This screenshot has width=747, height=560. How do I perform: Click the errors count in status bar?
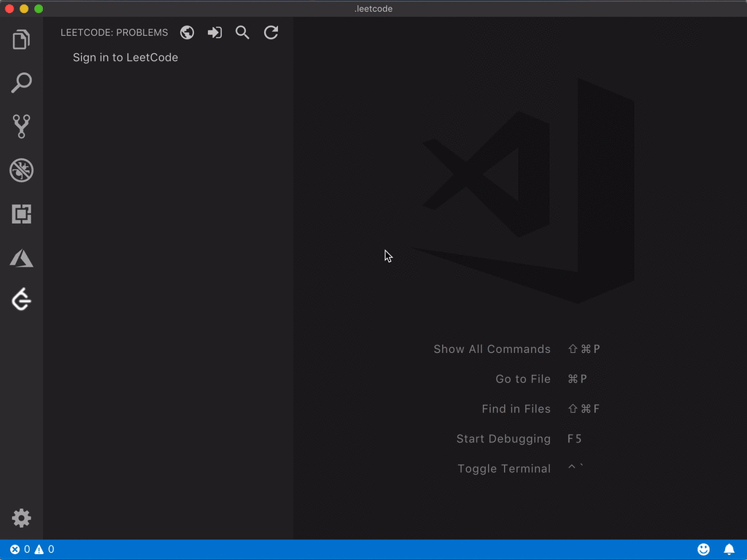tap(20, 550)
